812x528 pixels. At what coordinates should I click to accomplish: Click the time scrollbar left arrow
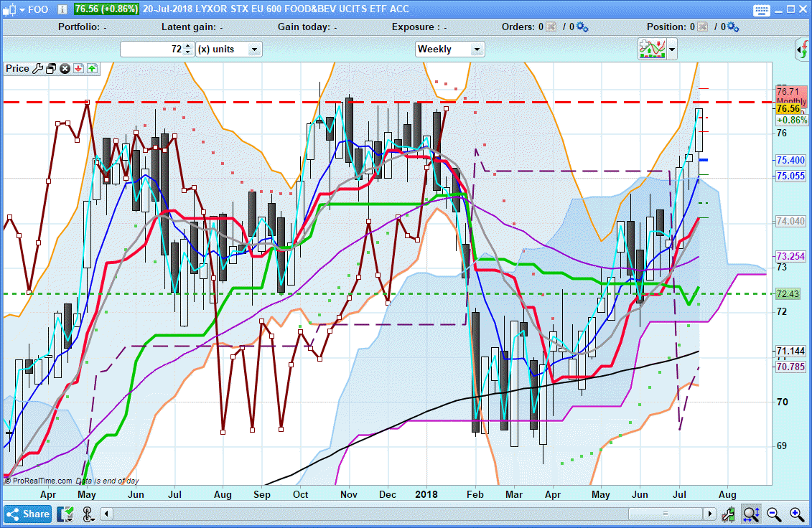(x=107, y=514)
